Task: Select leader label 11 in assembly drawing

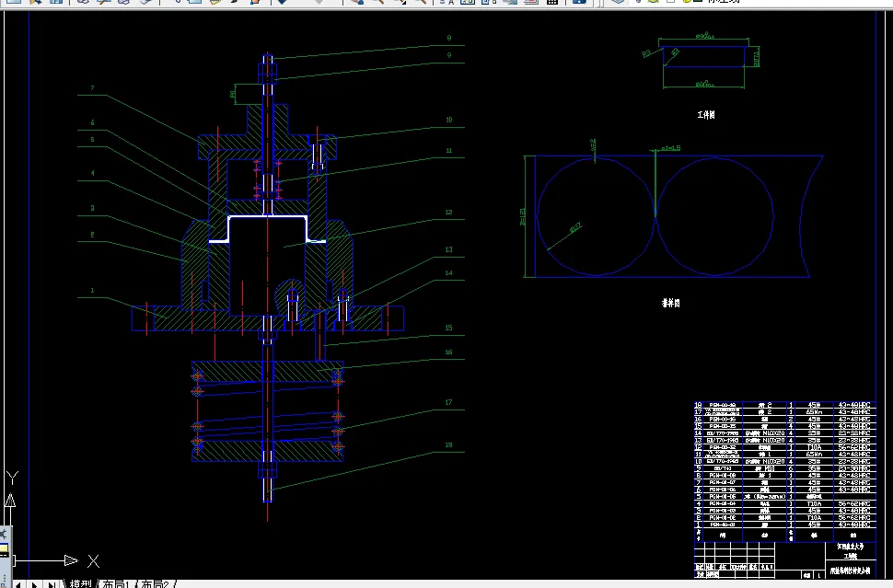Action: (x=448, y=150)
